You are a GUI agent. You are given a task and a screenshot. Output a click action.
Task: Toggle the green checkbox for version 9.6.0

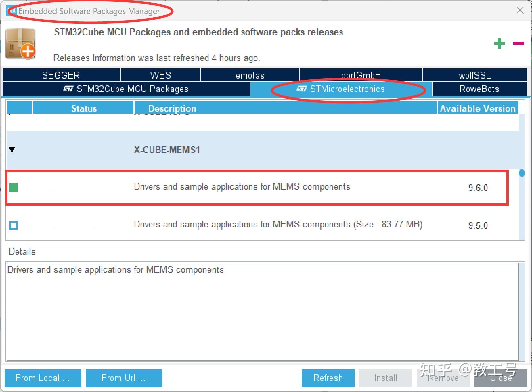pos(14,187)
